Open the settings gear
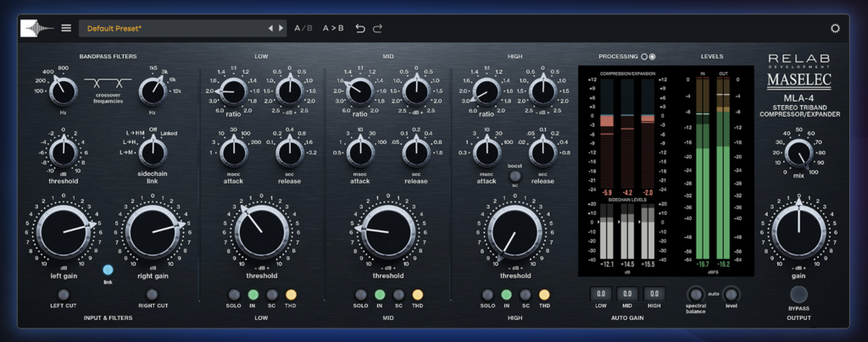The width and height of the screenshot is (868, 342). pos(835,28)
